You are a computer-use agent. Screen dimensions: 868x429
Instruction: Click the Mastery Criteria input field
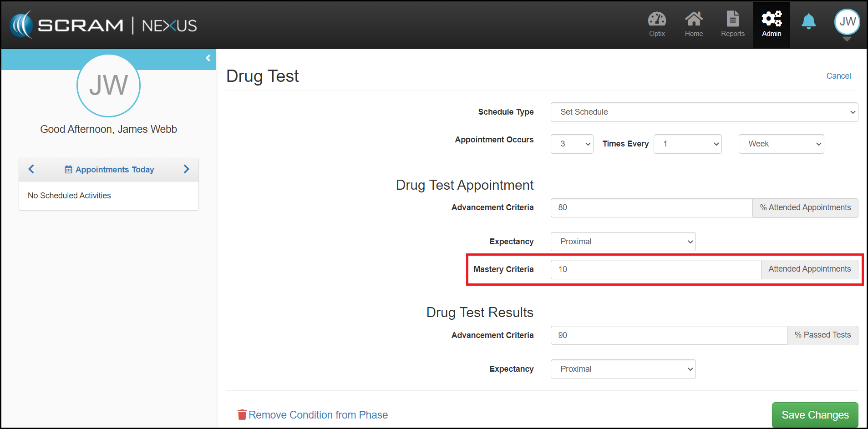tap(655, 269)
